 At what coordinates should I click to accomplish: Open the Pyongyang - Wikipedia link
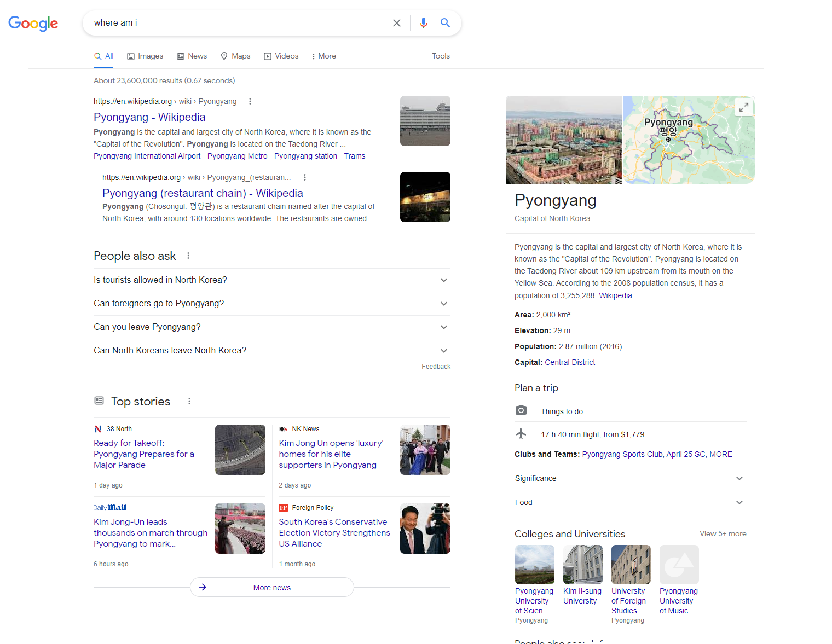(x=149, y=117)
